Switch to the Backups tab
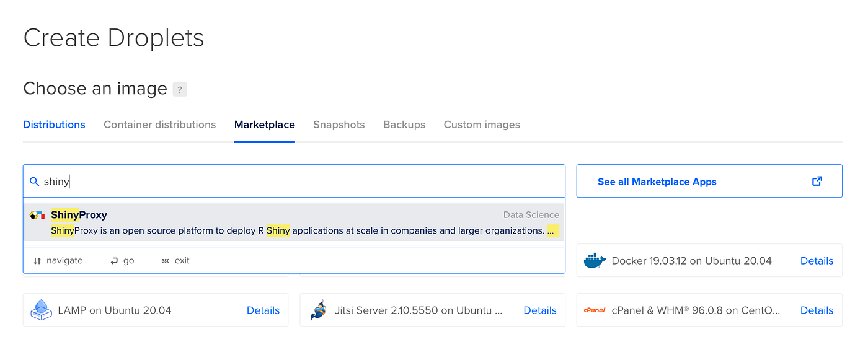The height and width of the screenshot is (342, 868). [404, 125]
